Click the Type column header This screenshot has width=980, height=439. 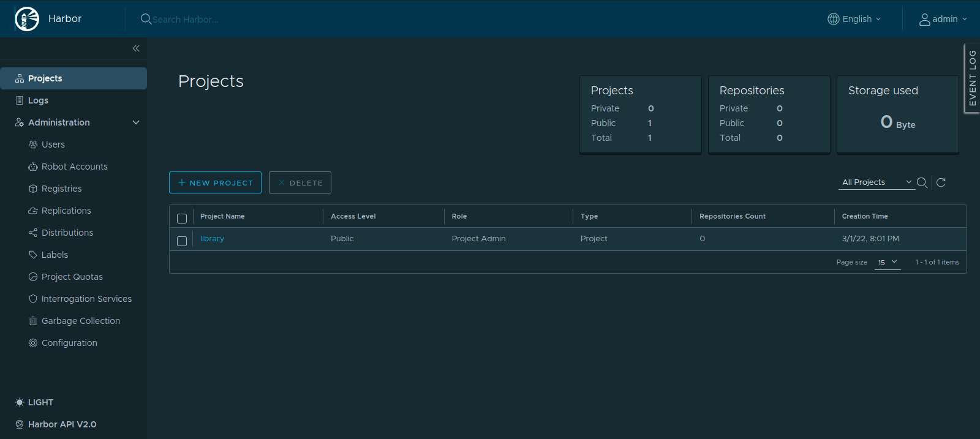coord(589,216)
